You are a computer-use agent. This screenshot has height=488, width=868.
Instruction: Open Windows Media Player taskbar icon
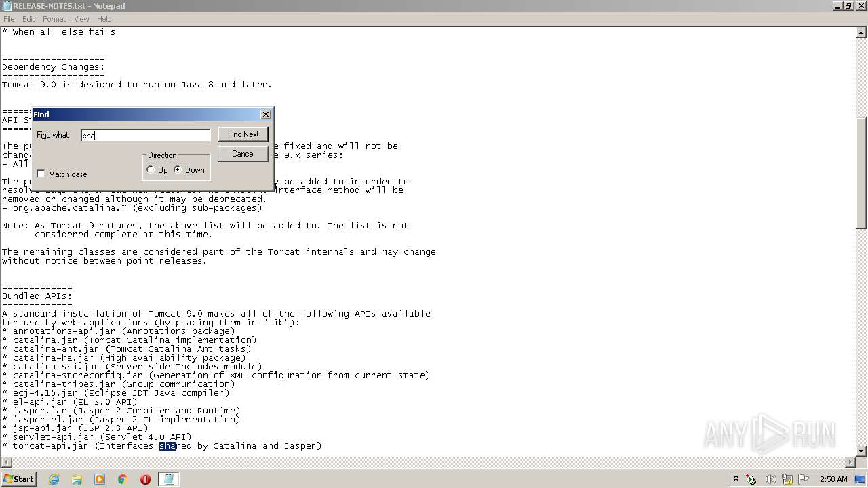(100, 479)
